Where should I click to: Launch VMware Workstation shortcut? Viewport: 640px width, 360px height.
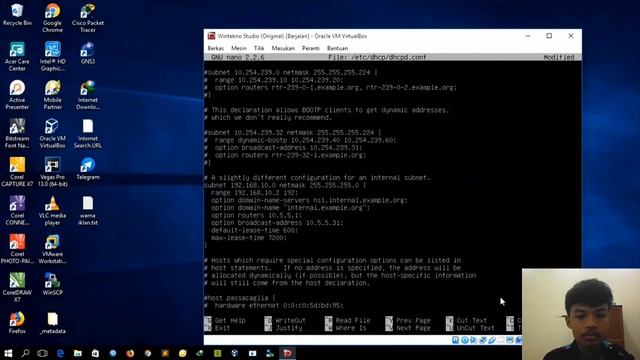tap(52, 249)
